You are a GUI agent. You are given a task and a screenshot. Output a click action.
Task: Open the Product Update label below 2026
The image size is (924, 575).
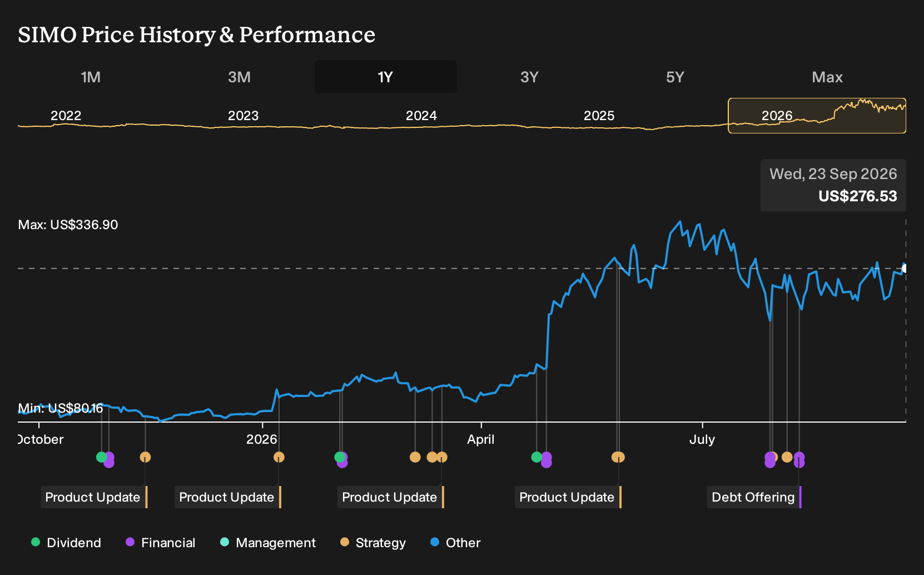227,497
